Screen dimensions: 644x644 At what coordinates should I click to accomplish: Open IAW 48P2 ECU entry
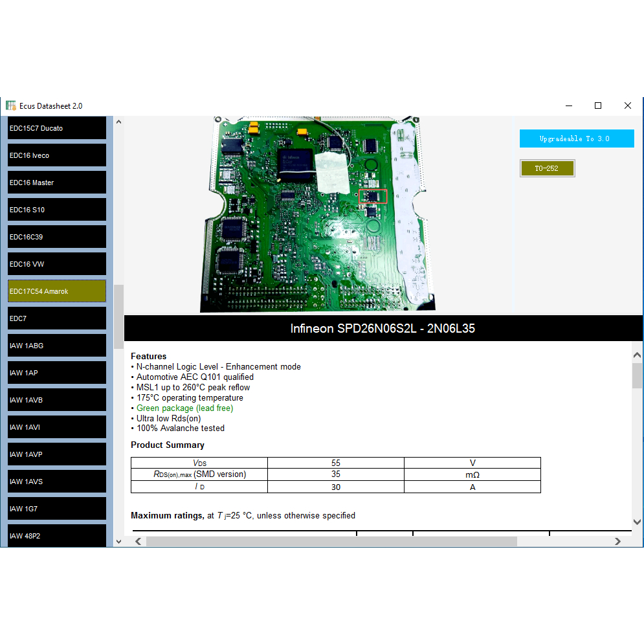coord(57,536)
